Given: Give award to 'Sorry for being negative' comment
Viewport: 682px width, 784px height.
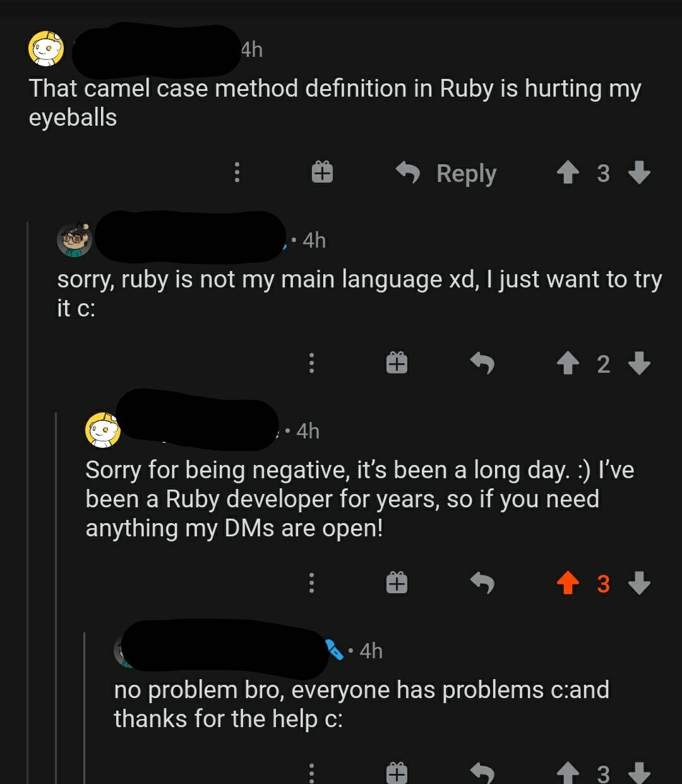Looking at the screenshot, I should [397, 583].
